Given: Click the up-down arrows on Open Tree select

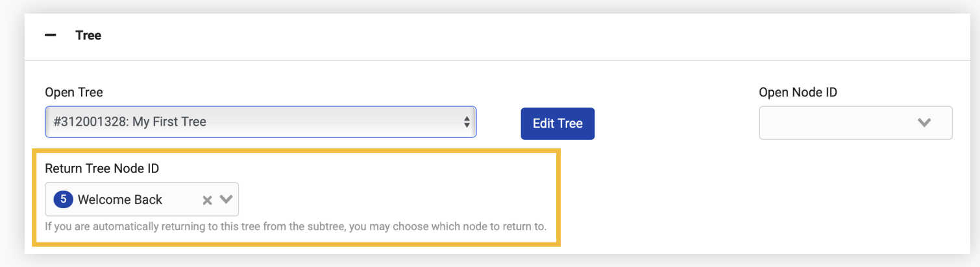Looking at the screenshot, I should click(x=467, y=122).
